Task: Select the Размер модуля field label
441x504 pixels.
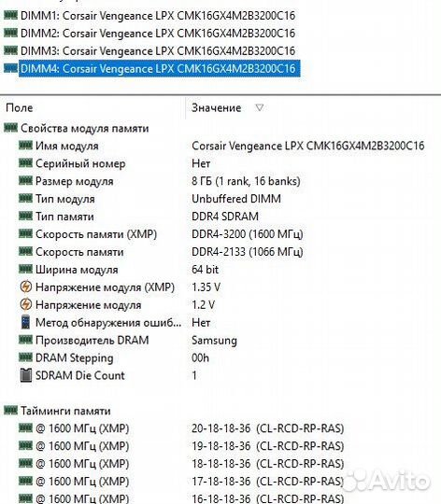Action: [x=75, y=182]
